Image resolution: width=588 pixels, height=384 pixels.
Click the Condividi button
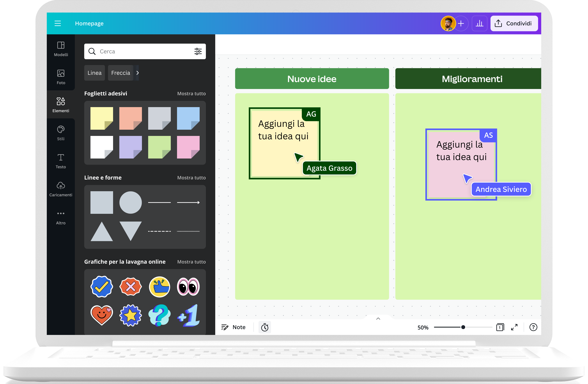click(514, 23)
